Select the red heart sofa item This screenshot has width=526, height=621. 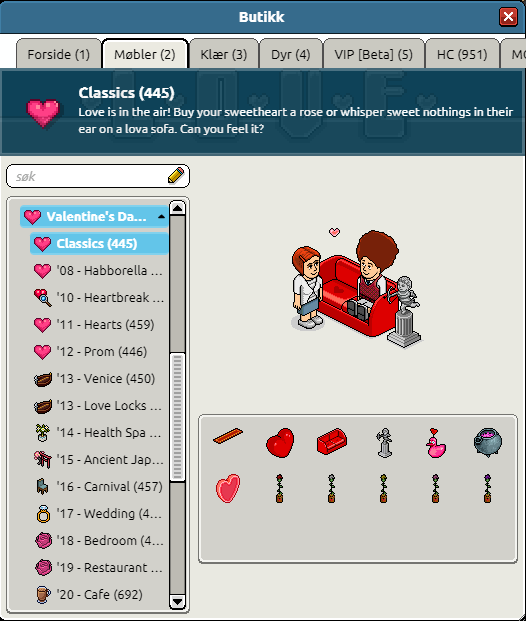[280, 442]
